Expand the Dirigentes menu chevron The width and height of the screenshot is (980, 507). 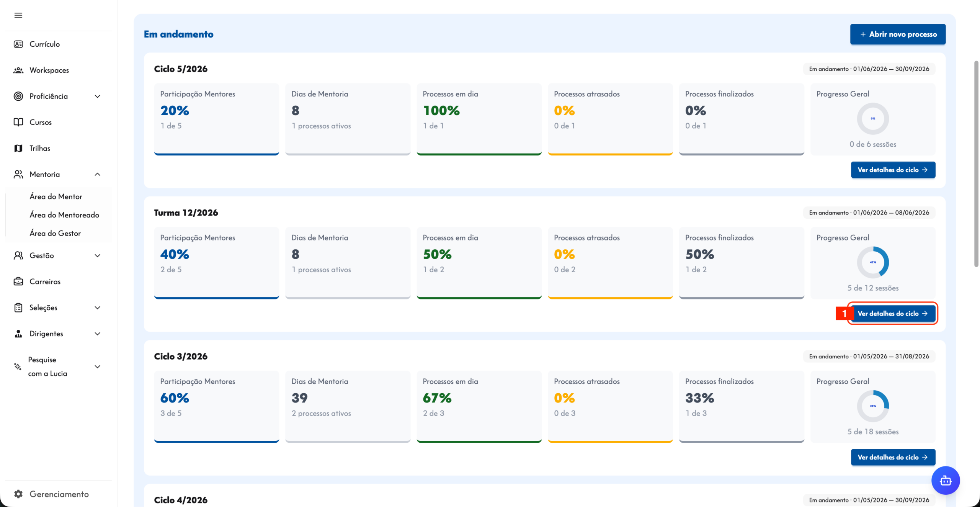click(x=98, y=334)
